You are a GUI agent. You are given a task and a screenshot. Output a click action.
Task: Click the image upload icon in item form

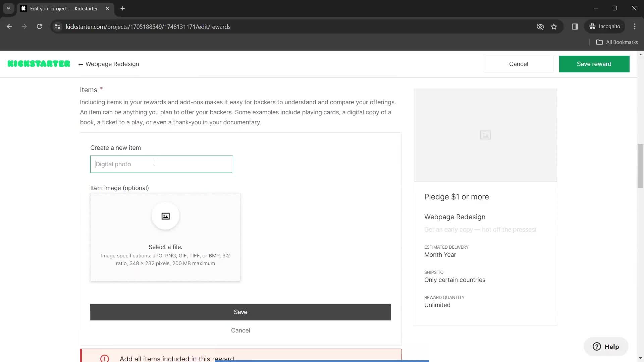tap(166, 217)
